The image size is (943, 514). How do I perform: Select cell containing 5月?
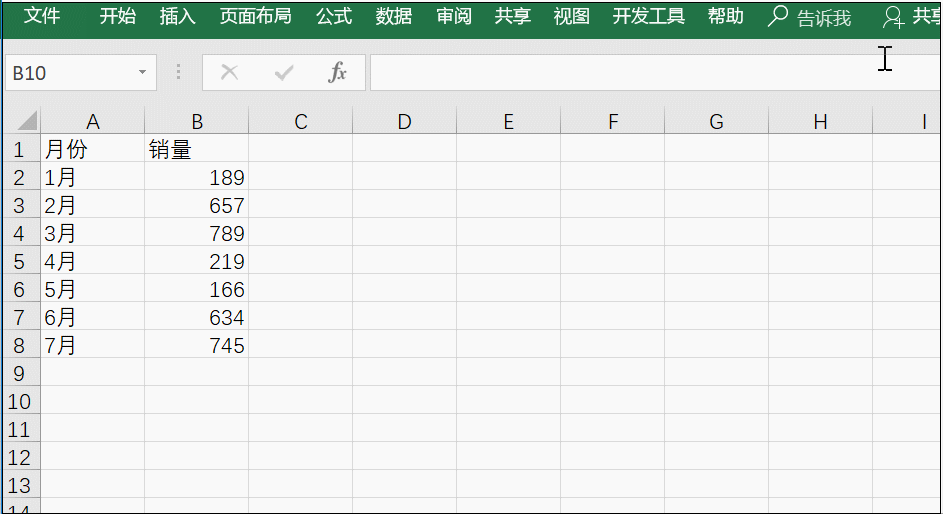tap(93, 289)
